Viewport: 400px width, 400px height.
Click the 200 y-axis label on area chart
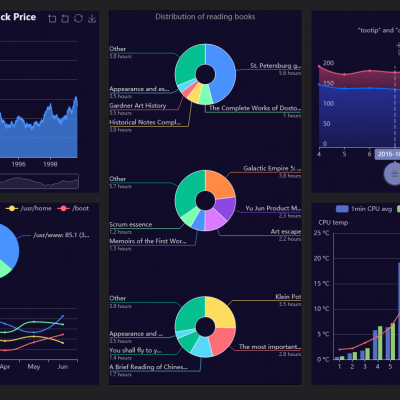tap(328, 63)
